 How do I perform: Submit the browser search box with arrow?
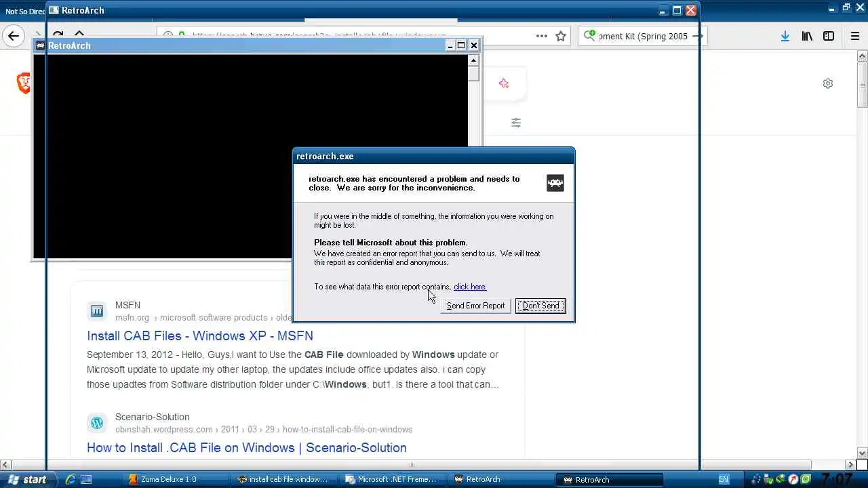[697, 37]
